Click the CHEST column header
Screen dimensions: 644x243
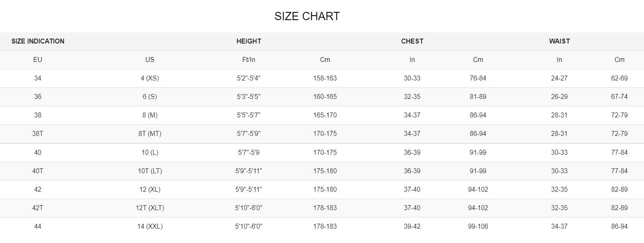coord(412,41)
